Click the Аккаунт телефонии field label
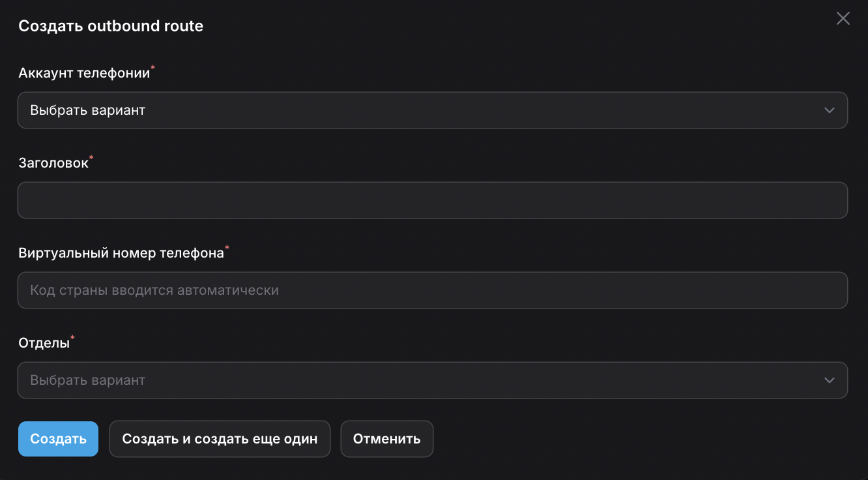 pos(84,73)
